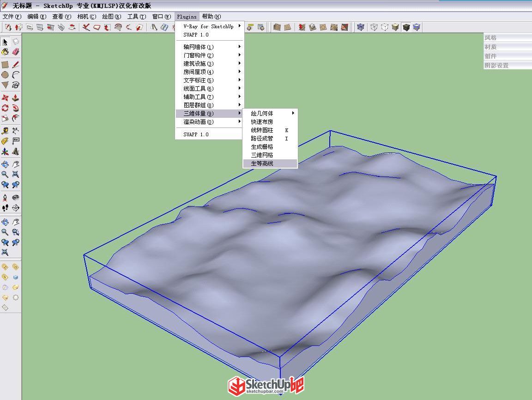Activate the red Move tool

pyautogui.click(x=5, y=98)
